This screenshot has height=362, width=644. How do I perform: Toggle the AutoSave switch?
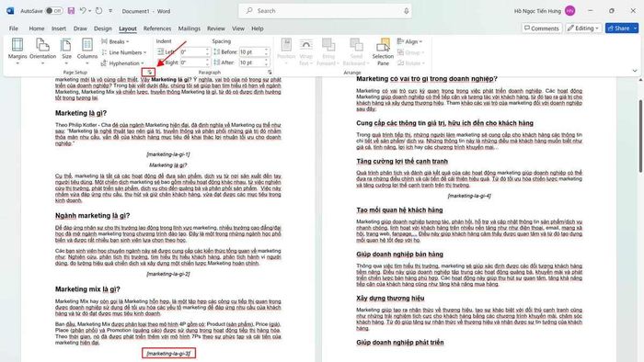53,11
